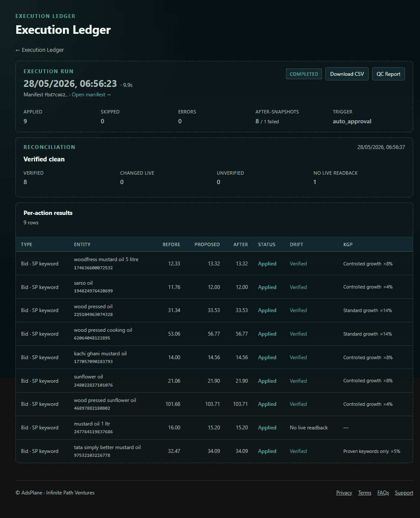Click the After-snapshots 8 / 1 failed value
Viewport: 420px width, 518px height.
[x=267, y=122]
